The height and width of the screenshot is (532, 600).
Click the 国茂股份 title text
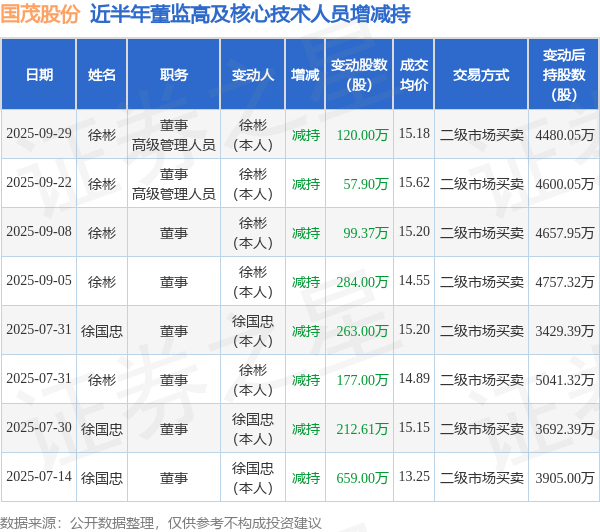coord(40,15)
